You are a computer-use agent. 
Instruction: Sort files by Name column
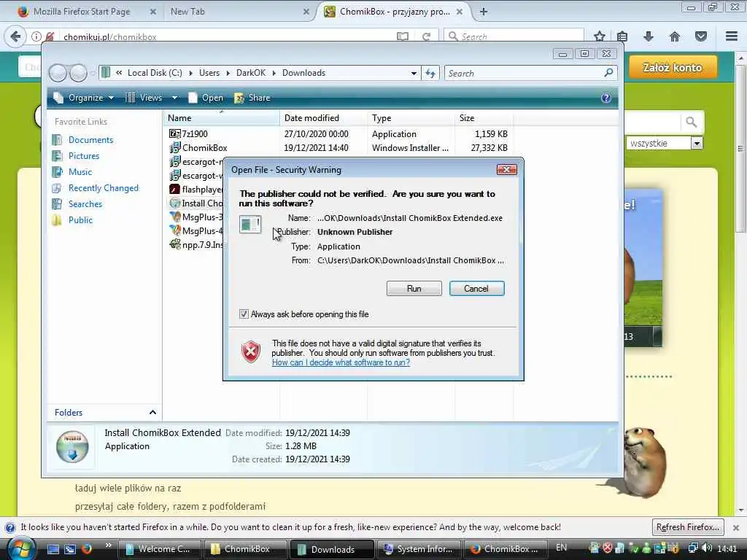tap(221, 118)
